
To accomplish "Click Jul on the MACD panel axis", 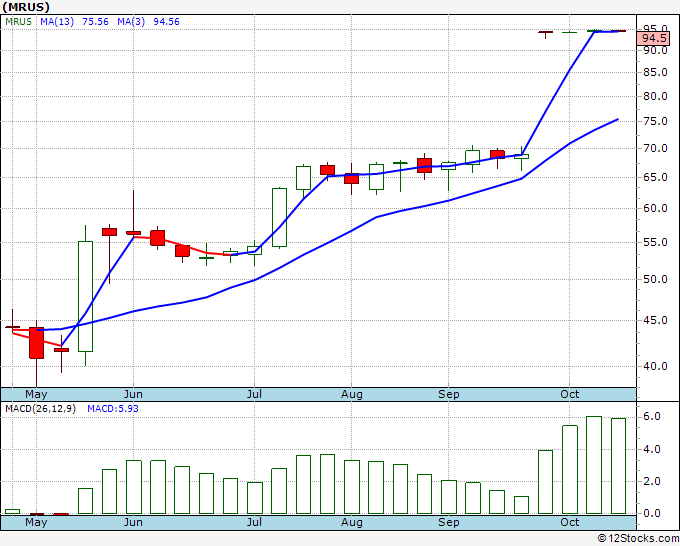I will point(254,522).
